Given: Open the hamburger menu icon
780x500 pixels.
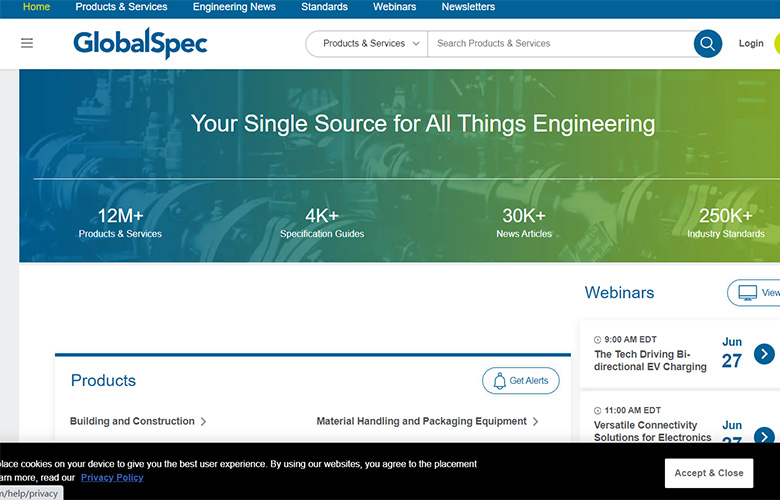Looking at the screenshot, I should (27, 43).
